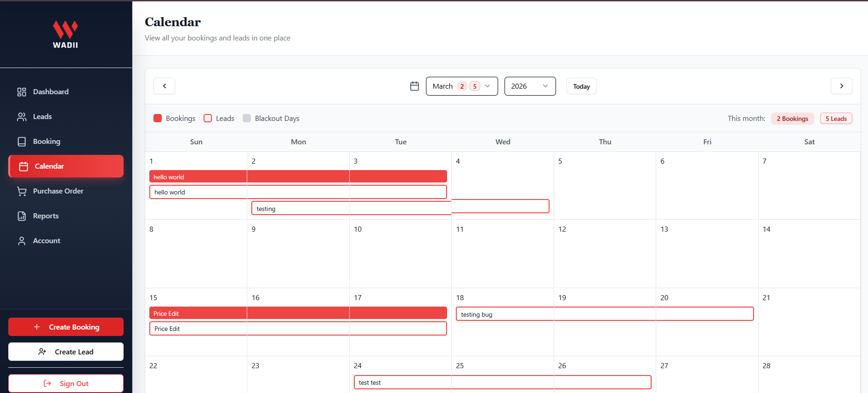Open Leads menu item

click(66, 117)
